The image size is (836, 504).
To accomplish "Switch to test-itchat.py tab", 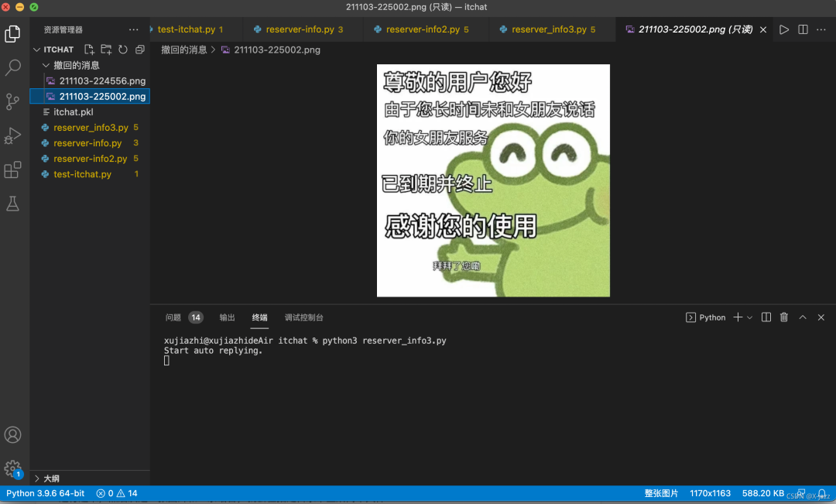I will coord(191,29).
